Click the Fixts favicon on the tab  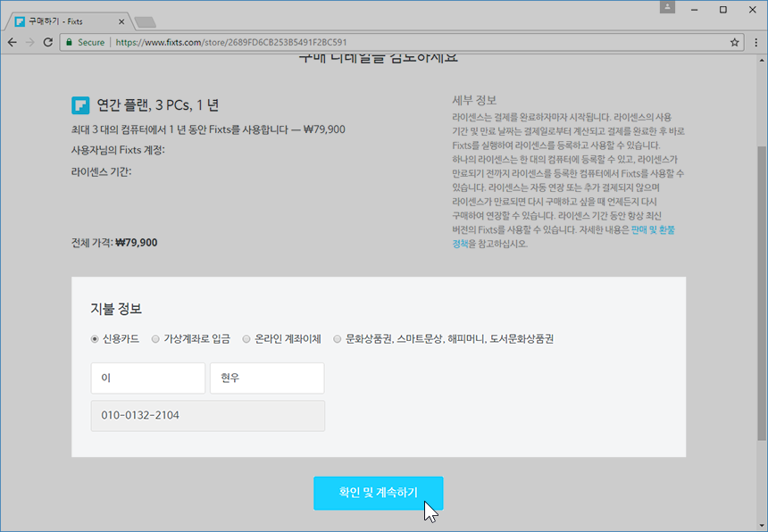20,21
